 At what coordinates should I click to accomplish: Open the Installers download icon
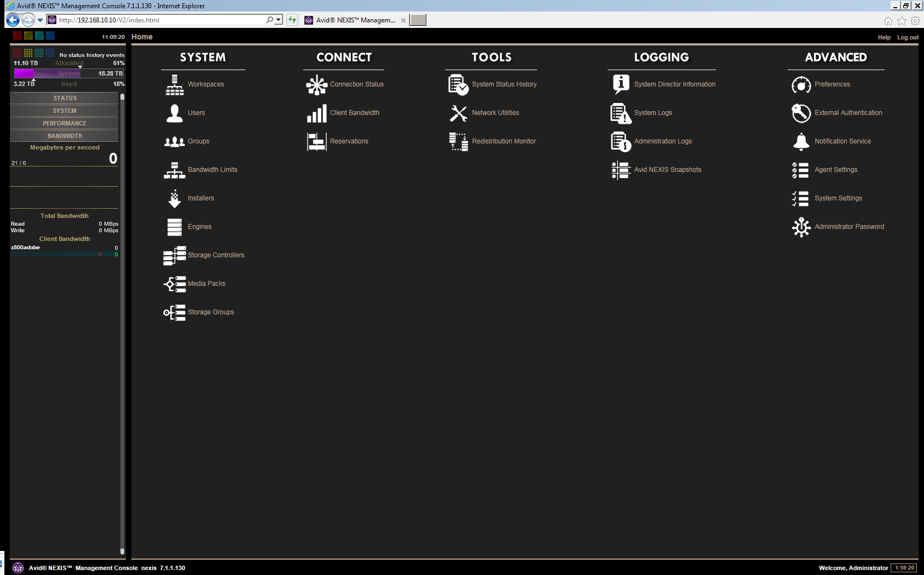point(175,198)
